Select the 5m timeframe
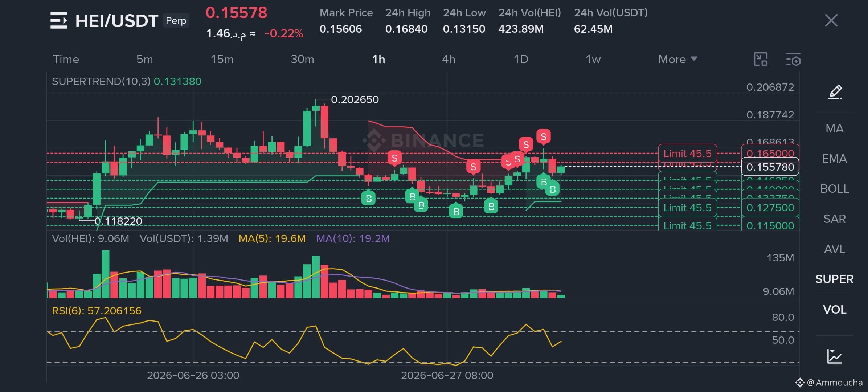 tap(144, 59)
